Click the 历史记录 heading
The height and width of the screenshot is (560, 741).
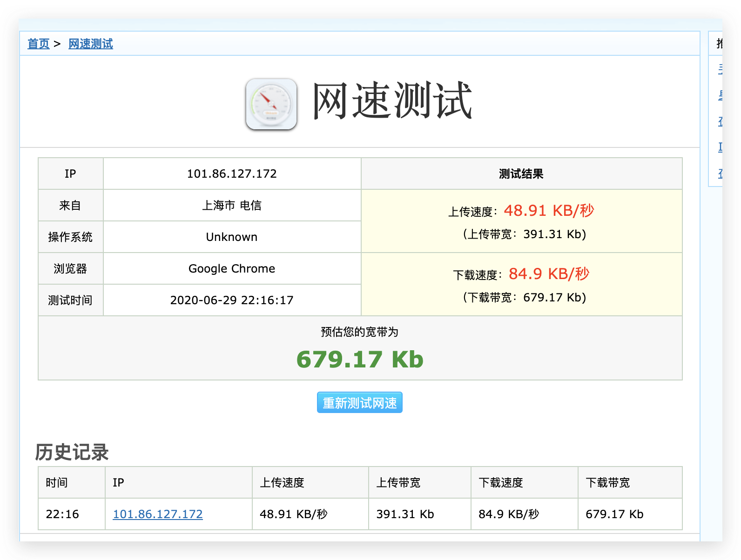[x=72, y=452]
